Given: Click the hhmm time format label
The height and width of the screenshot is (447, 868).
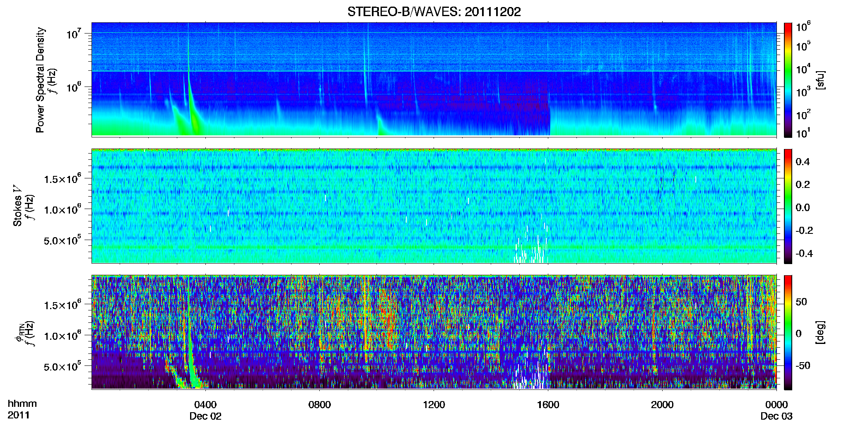Looking at the screenshot, I should click(x=22, y=404).
